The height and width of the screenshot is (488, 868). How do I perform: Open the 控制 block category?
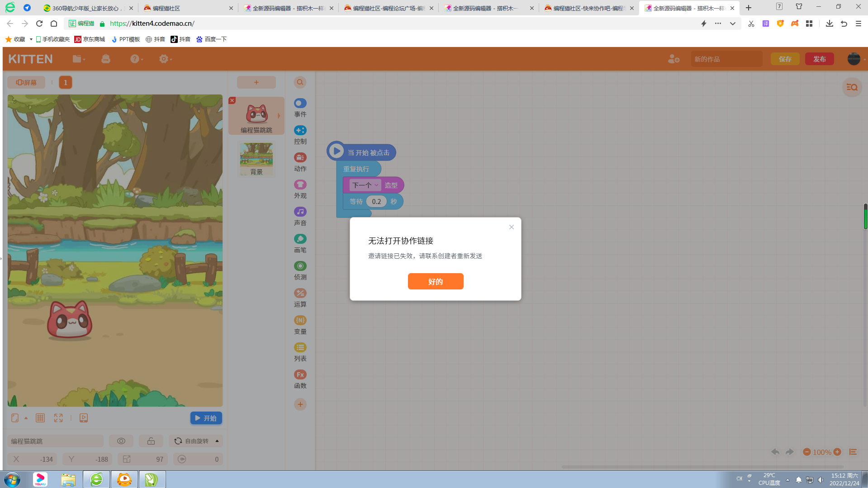click(x=300, y=135)
